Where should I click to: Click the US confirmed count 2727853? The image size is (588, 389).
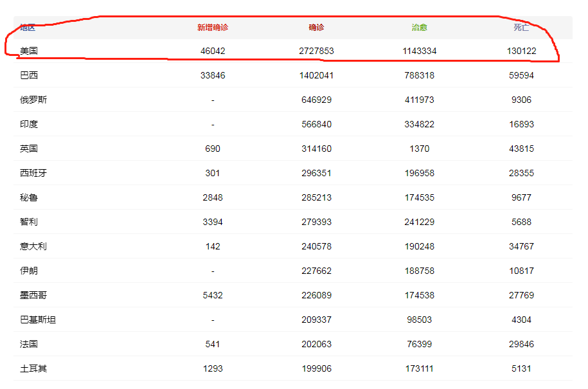pyautogui.click(x=316, y=51)
